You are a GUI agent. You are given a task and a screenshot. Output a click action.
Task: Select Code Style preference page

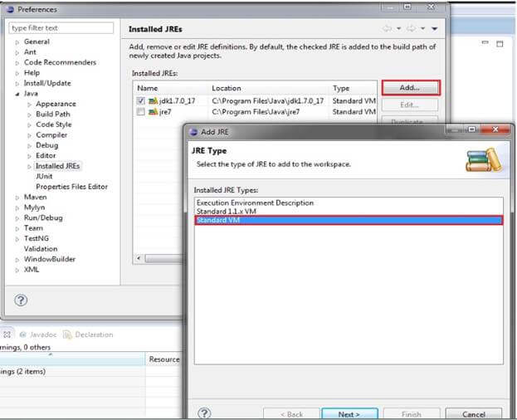53,125
